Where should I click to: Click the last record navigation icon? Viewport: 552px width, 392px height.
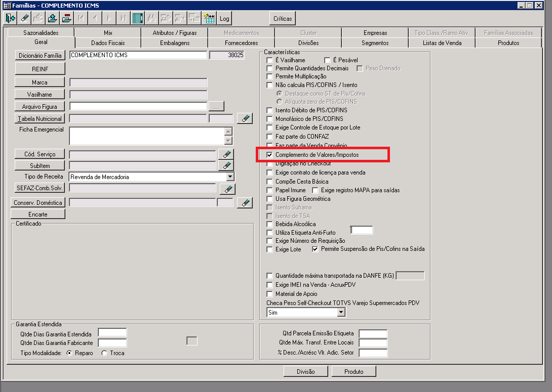pyautogui.click(x=123, y=18)
